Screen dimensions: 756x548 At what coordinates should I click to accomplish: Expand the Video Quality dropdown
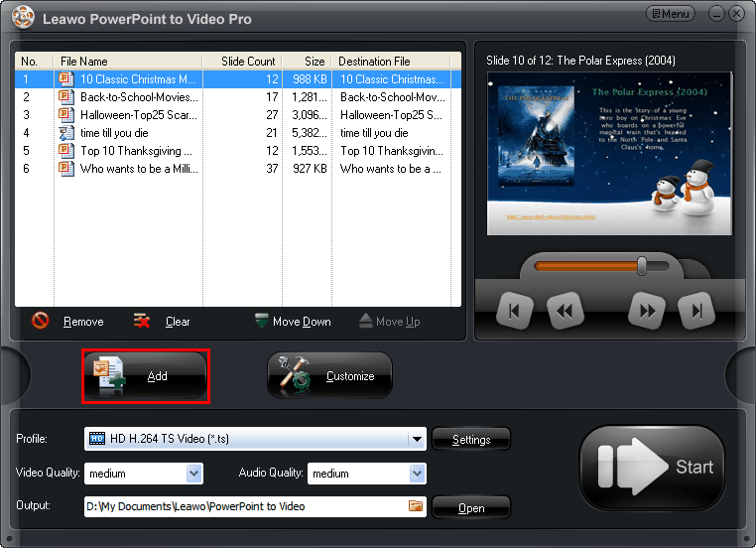(x=193, y=474)
